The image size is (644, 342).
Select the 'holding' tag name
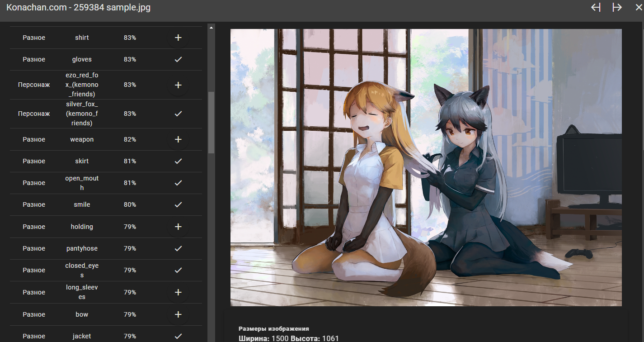point(82,227)
